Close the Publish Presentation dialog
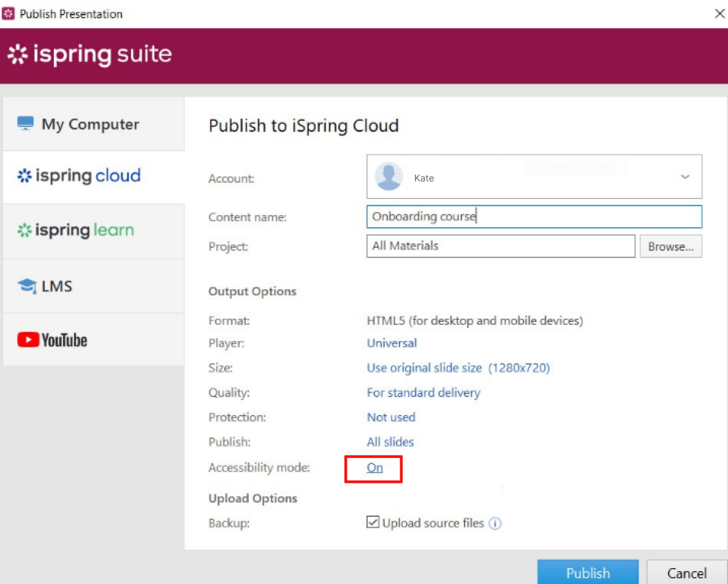This screenshot has width=728, height=584. [x=719, y=13]
